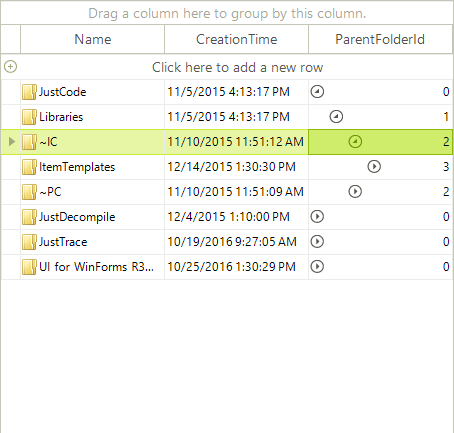Image resolution: width=454 pixels, height=433 pixels.
Task: Select the '~IC' name cell
Action: [x=92, y=142]
